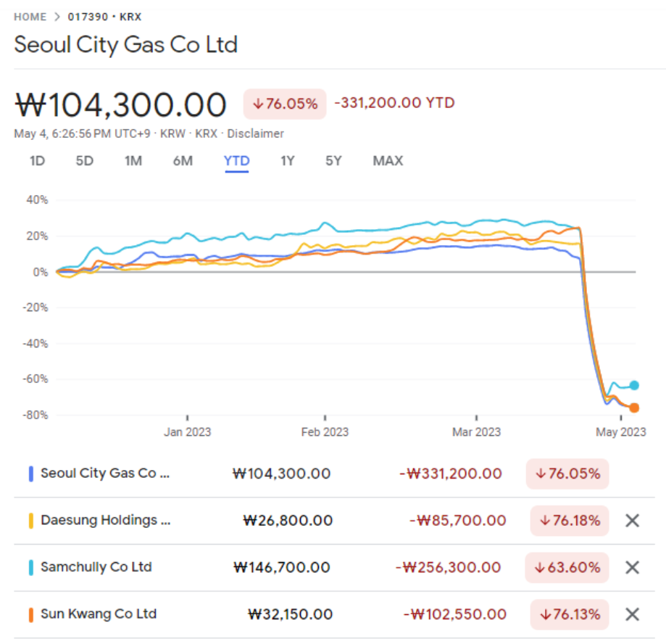Click the Sun Kwang 76.13% change badge
666x644 pixels.
(569, 614)
